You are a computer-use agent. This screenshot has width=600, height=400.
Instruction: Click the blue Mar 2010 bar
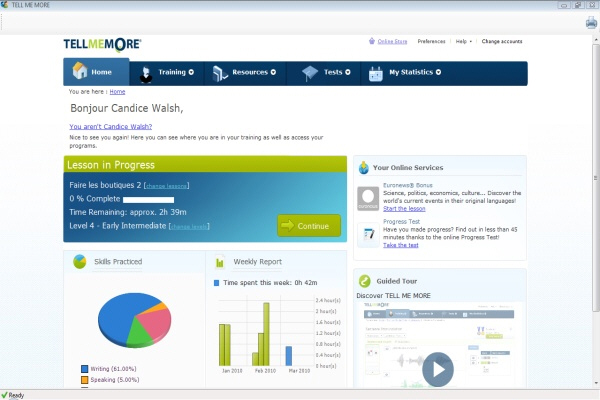pyautogui.click(x=289, y=356)
